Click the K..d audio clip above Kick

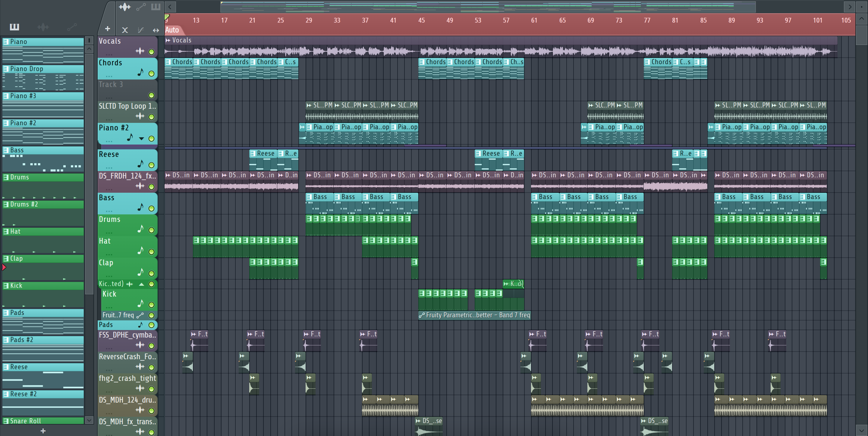[x=513, y=284]
